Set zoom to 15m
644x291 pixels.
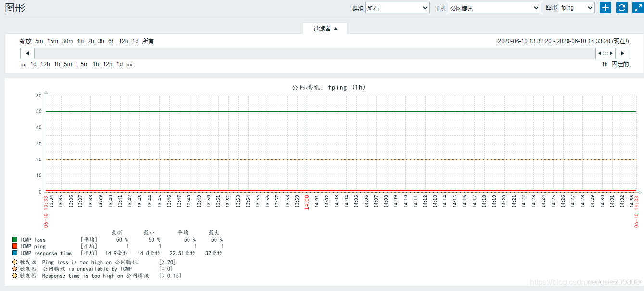pos(52,41)
